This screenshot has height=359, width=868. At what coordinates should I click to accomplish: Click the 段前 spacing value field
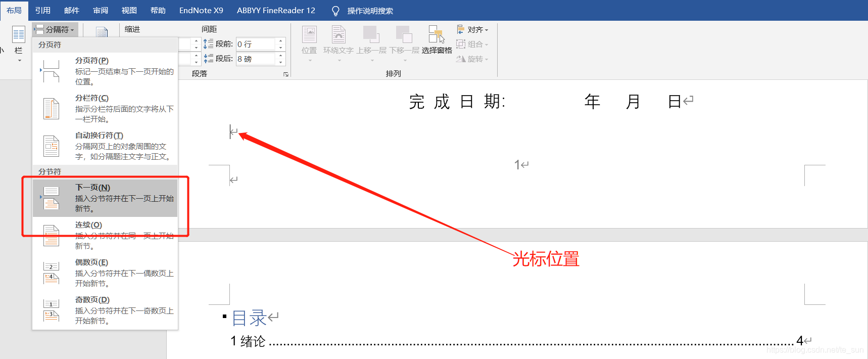[256, 44]
